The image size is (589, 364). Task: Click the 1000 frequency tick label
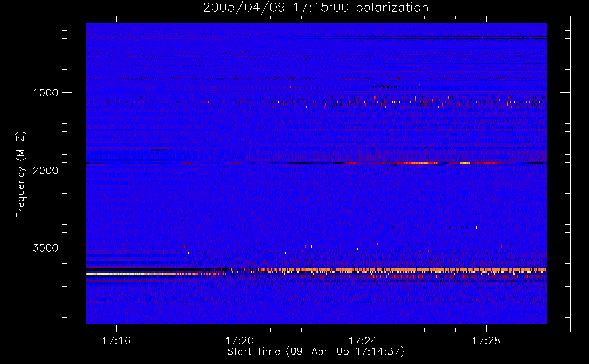click(46, 93)
